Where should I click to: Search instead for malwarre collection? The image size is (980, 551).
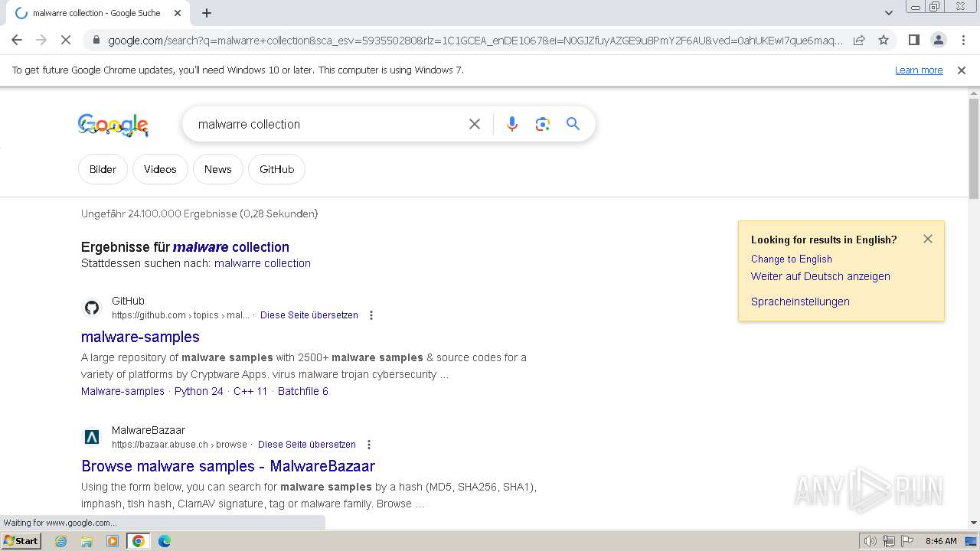[263, 263]
